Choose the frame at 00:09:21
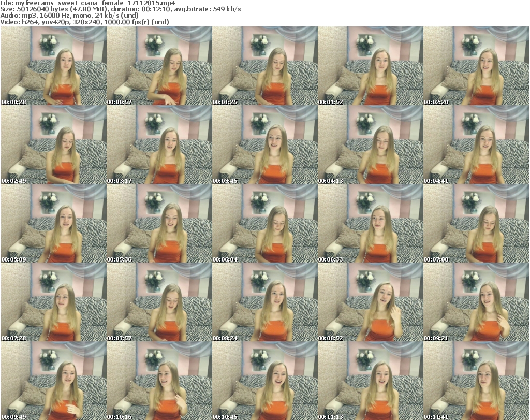The height and width of the screenshot is (420, 530). pos(476,302)
